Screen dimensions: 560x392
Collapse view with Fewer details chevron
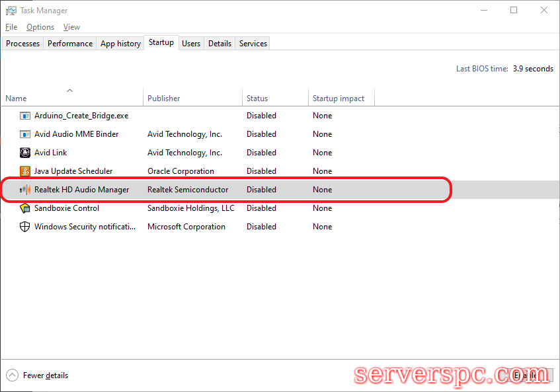coord(13,375)
